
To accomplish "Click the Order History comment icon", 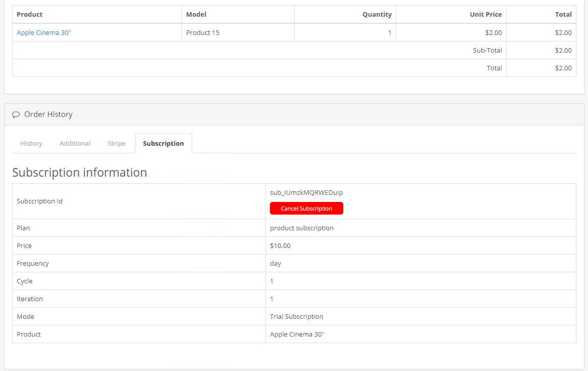I will (x=16, y=114).
